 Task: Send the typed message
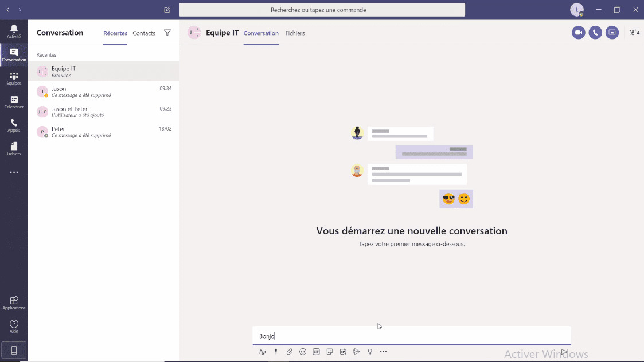click(x=564, y=352)
